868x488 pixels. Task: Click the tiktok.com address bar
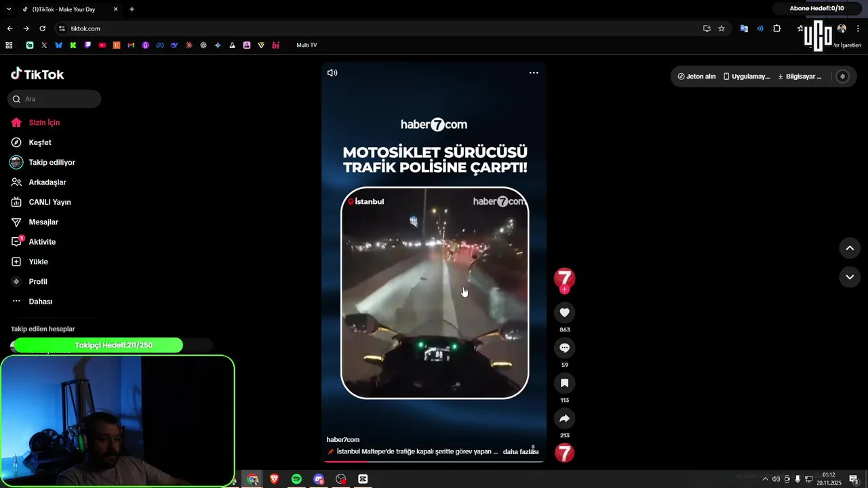tap(380, 28)
